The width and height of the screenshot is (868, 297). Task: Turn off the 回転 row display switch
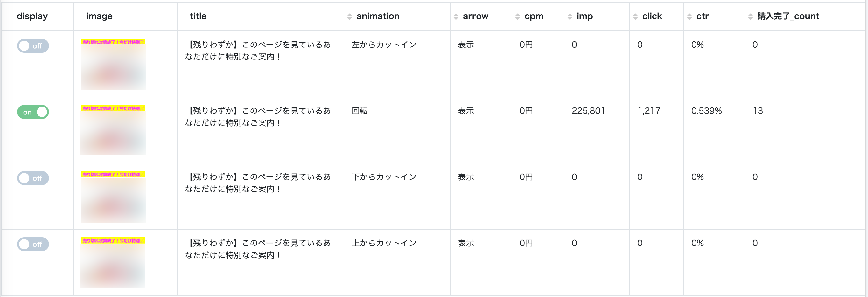pyautogui.click(x=33, y=112)
